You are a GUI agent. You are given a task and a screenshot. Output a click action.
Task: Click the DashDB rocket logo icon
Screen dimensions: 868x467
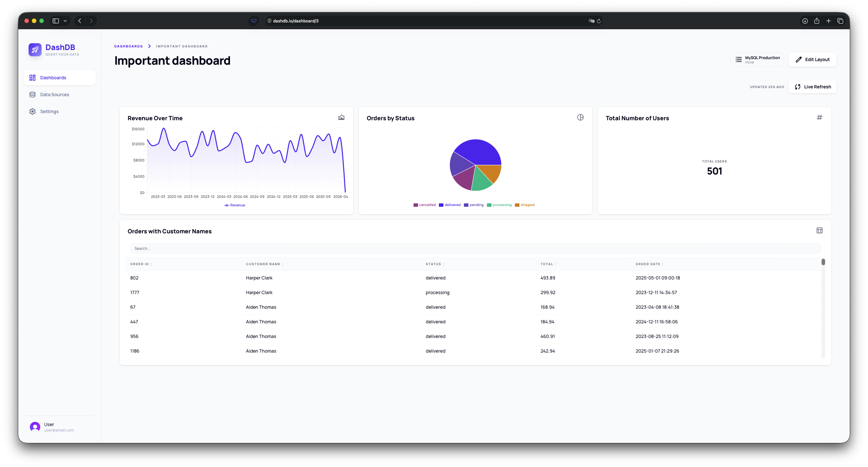click(35, 50)
